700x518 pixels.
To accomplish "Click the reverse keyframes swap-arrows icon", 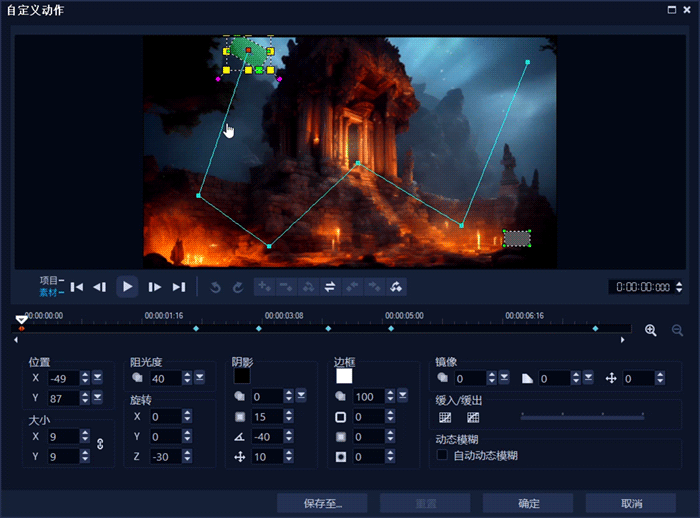I will [x=330, y=287].
